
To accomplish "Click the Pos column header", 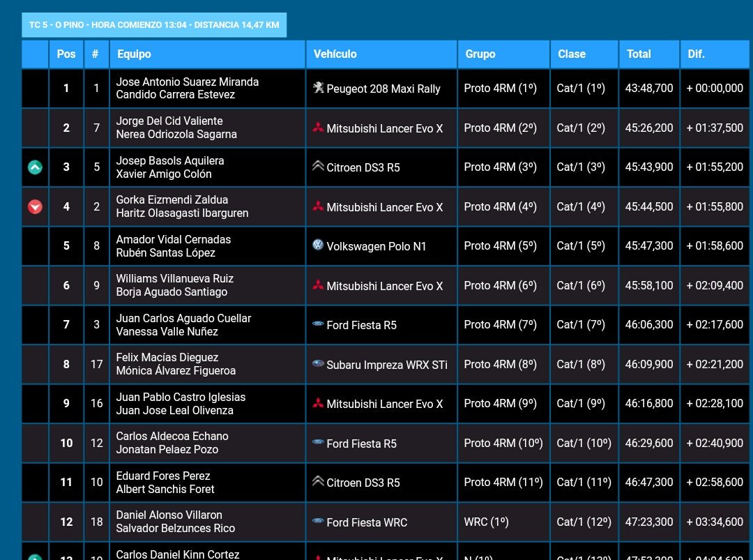I will [66, 54].
